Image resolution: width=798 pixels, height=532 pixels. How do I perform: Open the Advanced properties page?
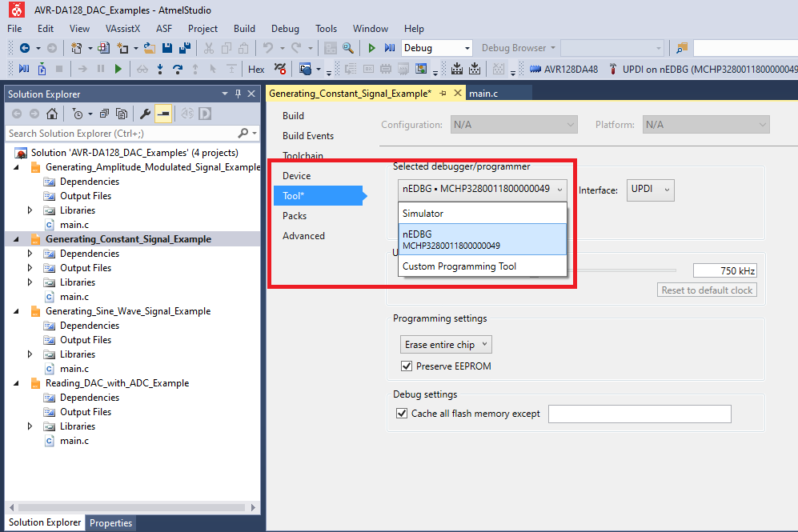pos(304,235)
